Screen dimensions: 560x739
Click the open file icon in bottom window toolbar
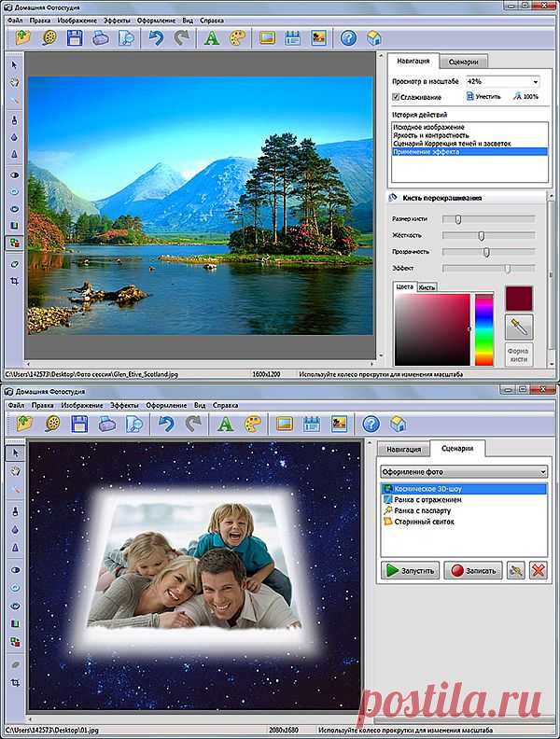pos(24,424)
